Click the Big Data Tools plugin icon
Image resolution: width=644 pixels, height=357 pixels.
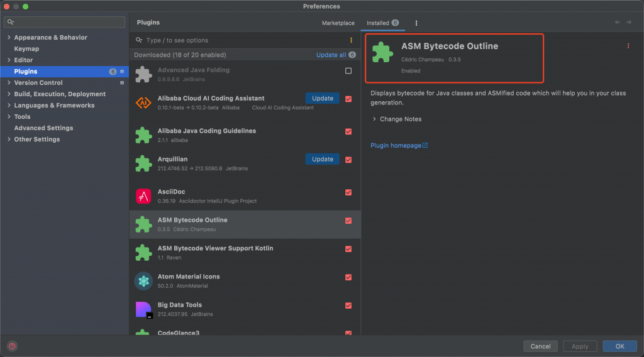[x=143, y=309]
